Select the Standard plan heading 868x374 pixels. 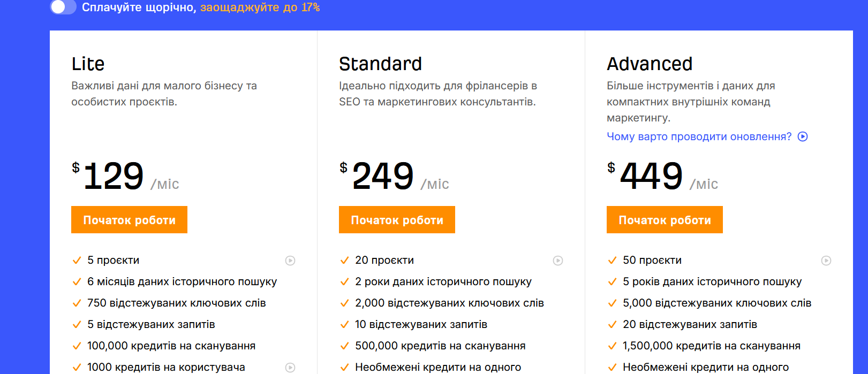380,64
